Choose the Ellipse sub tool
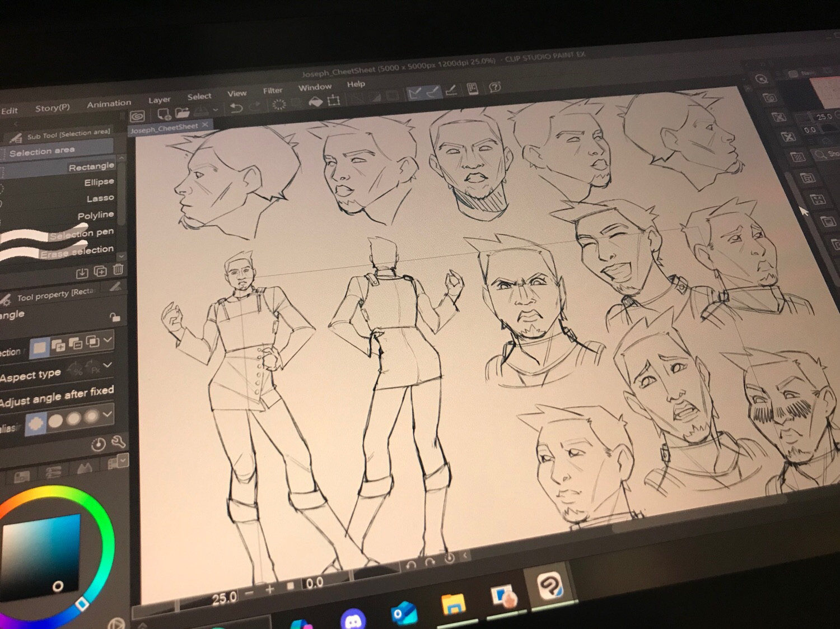Image resolution: width=840 pixels, height=629 pixels. 58,183
